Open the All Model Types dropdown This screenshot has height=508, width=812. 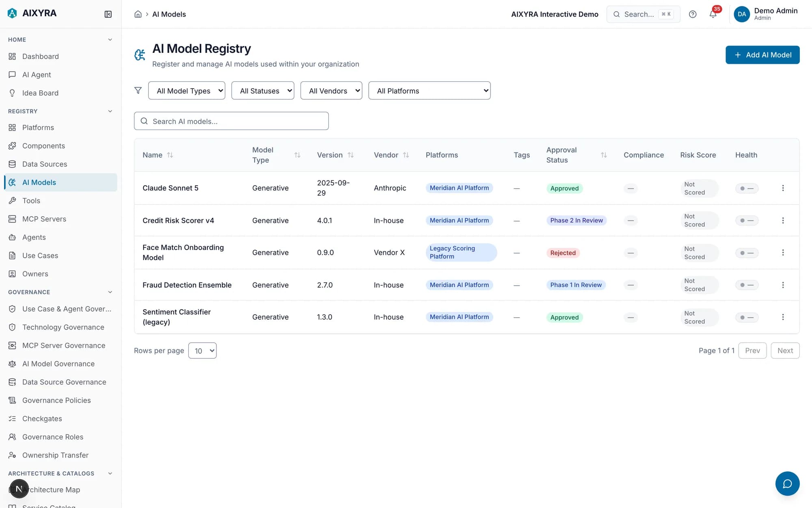pos(187,91)
